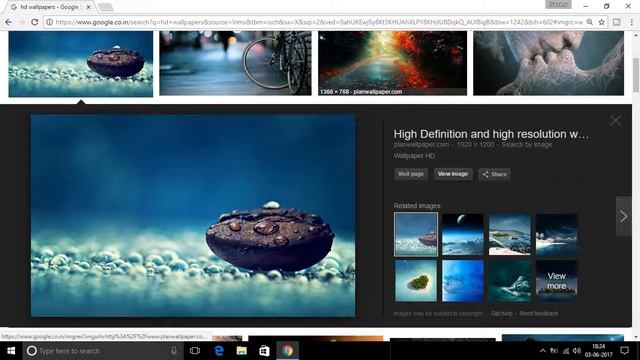This screenshot has width=640, height=360.
Task: Select the bicycle street thumbnail
Action: (x=235, y=63)
